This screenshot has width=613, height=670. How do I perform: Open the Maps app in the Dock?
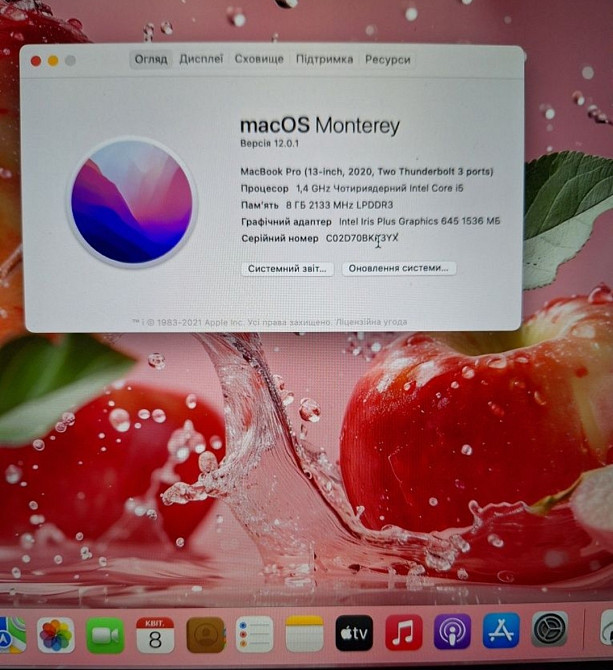click(x=11, y=635)
